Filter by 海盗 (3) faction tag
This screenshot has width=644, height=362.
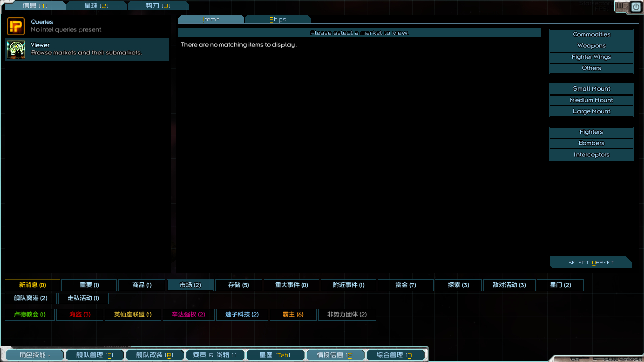tap(80, 315)
